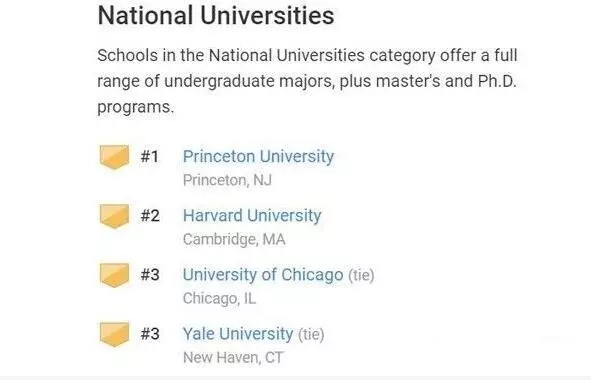
Task: Click the Chicago, IL location text
Action: [x=219, y=299]
